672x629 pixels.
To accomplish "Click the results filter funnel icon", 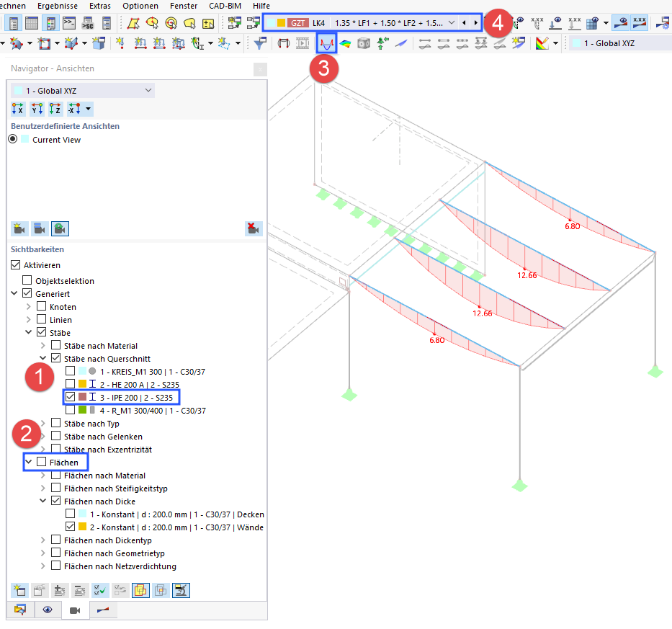I will [x=260, y=43].
